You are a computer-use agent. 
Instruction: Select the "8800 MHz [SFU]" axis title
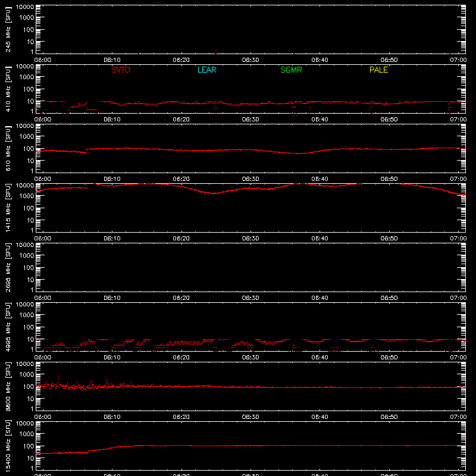coord(8,387)
